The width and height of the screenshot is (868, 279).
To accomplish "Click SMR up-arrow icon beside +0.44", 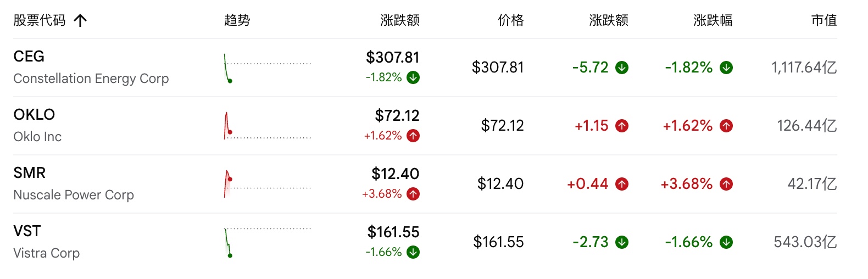I will tap(622, 184).
